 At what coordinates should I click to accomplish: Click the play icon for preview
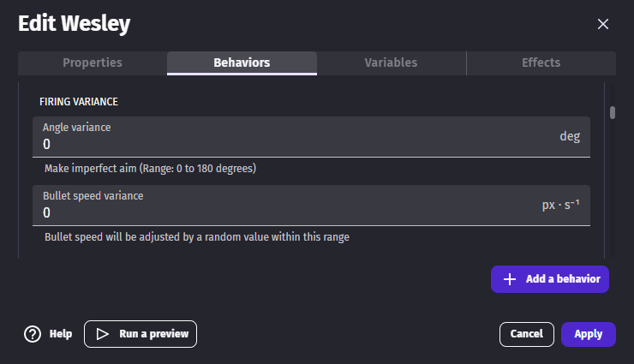point(103,334)
